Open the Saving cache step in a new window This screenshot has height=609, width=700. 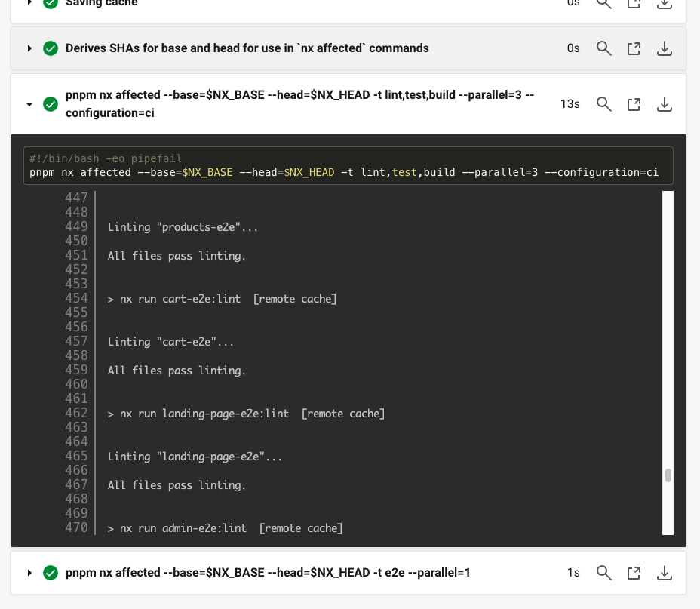coord(634,5)
